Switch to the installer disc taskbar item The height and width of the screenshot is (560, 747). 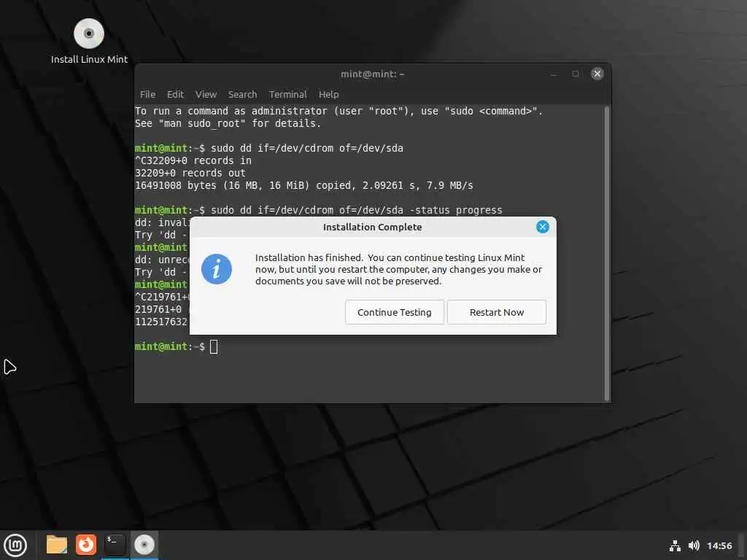[x=144, y=545]
